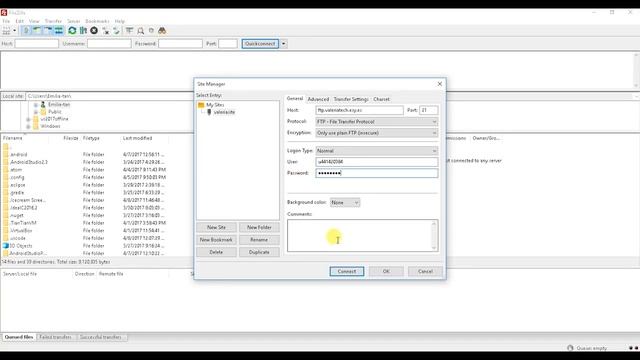Click the Emilia-tien user icon in local tree
Viewport: 640px width, 360px height.
[43, 104]
